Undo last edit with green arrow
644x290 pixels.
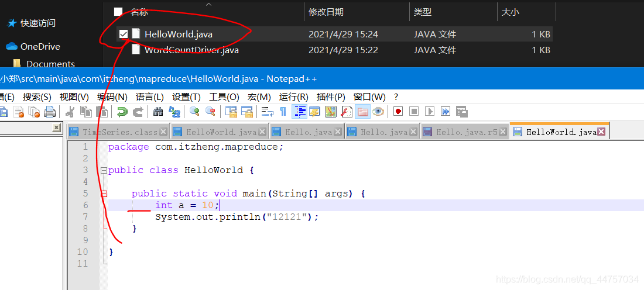coord(122,112)
